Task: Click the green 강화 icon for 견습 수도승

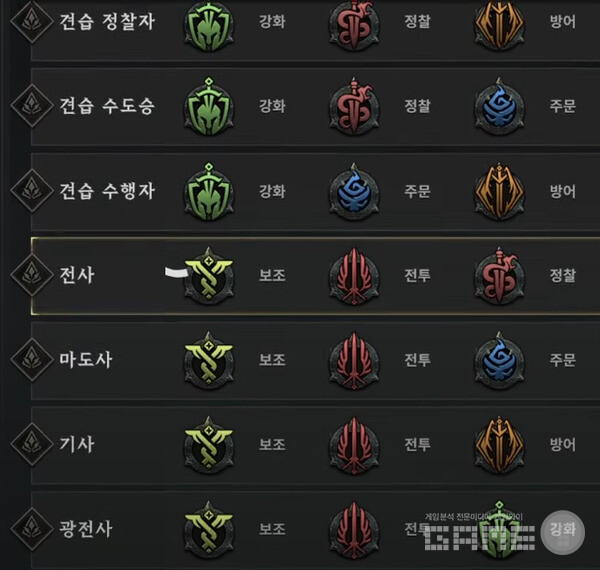Action: [x=209, y=106]
